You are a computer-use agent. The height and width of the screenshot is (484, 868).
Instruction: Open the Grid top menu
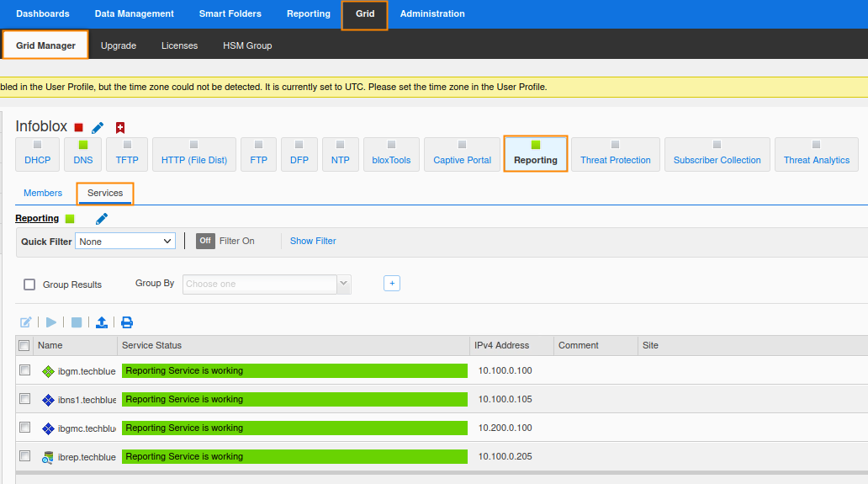(365, 14)
